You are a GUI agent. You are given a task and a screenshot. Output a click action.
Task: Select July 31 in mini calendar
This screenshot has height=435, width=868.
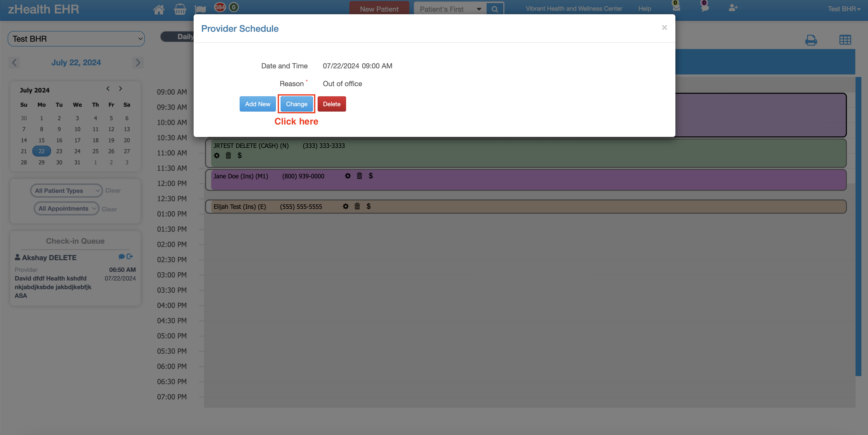[x=77, y=162]
